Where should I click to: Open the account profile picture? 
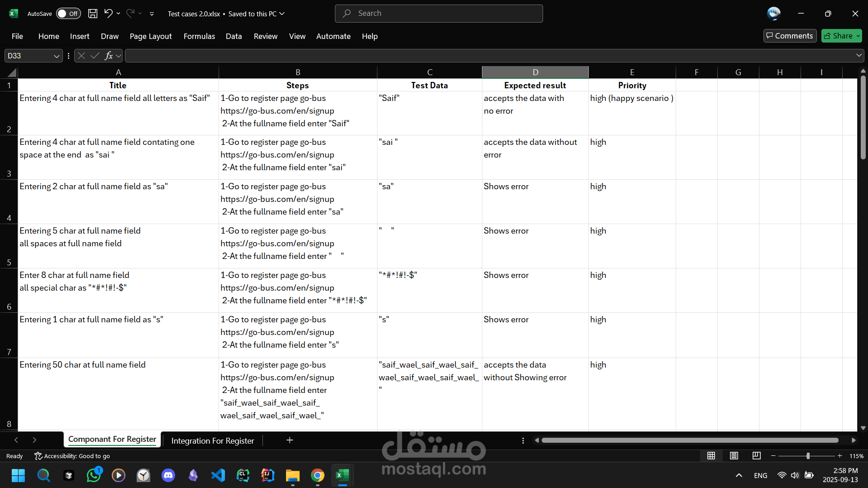click(x=773, y=14)
